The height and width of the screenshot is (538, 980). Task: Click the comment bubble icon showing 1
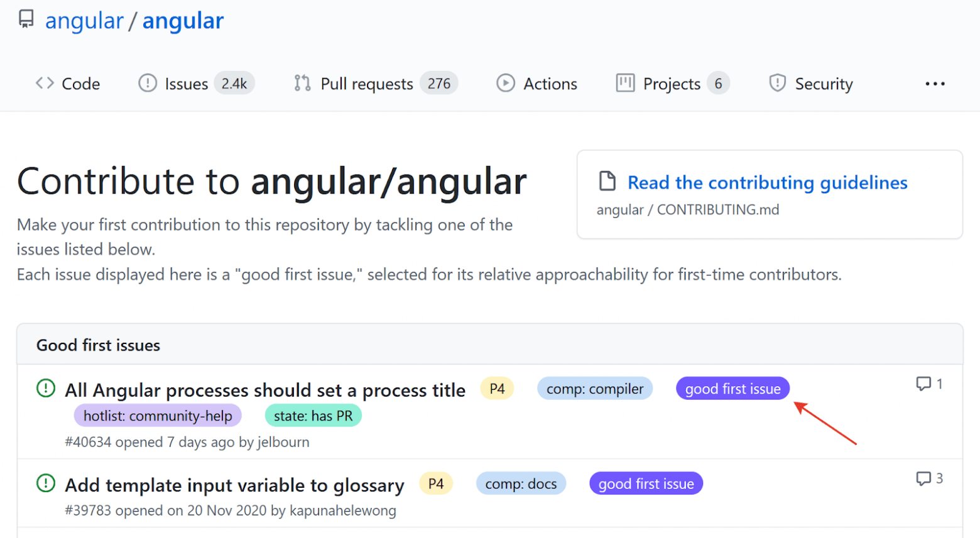click(923, 384)
